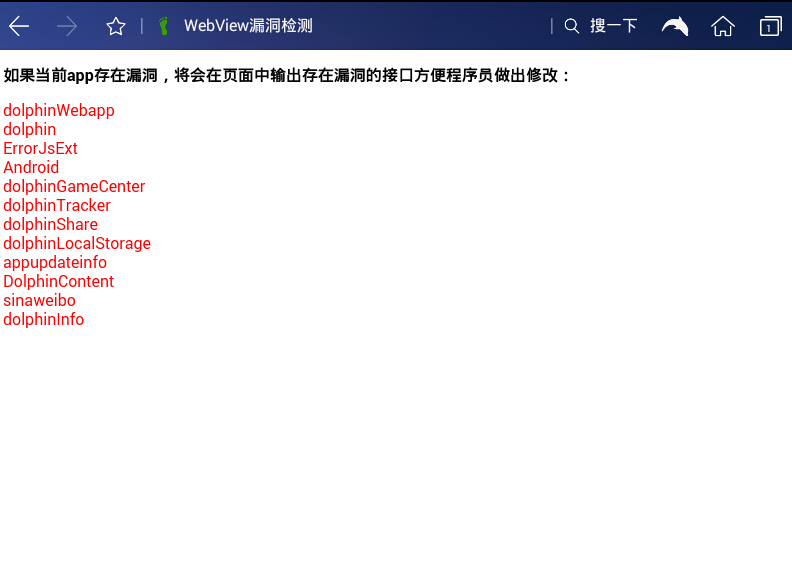The width and height of the screenshot is (792, 576).
Task: Select the dolphinShare entry
Action: tap(51, 224)
